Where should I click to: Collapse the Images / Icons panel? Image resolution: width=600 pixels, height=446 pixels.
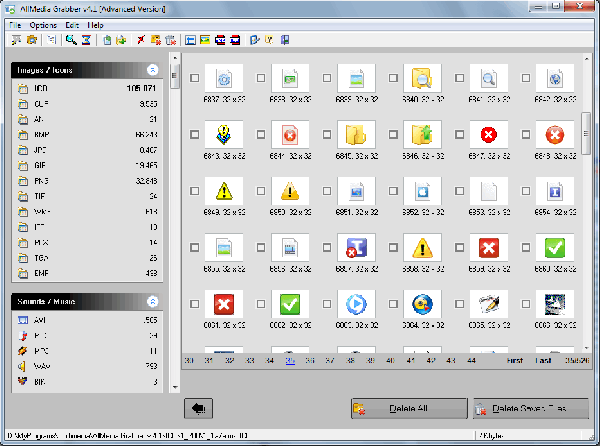[152, 70]
